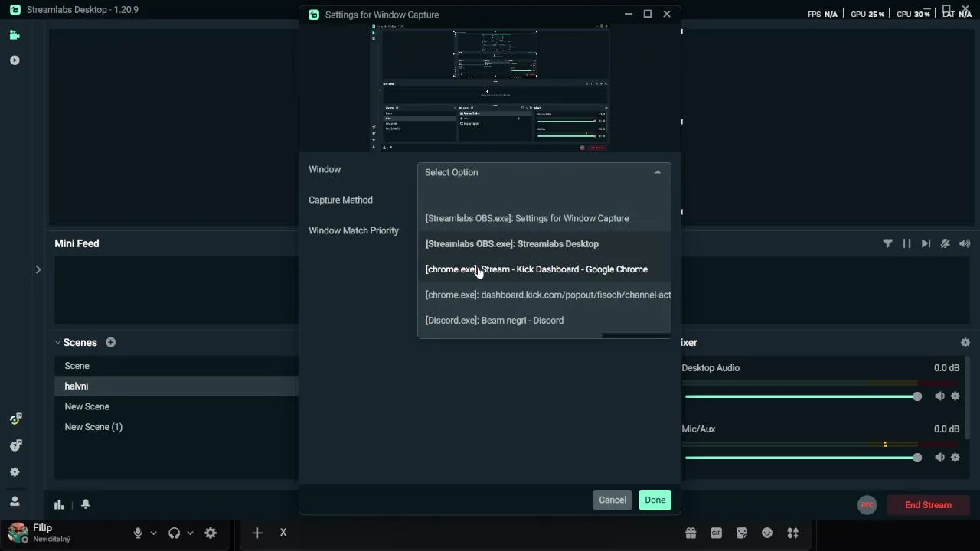Click the Desktop Audio 0.0 dB value

click(946, 368)
